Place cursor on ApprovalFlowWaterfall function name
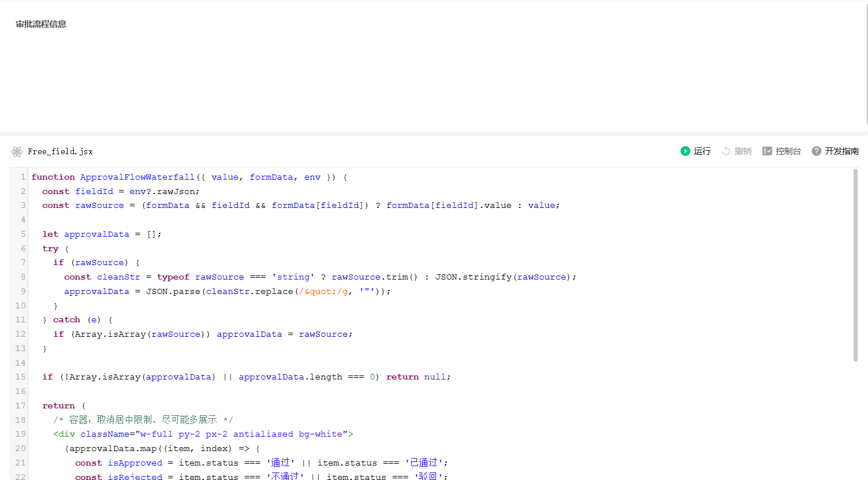Screen dimensions: 868x480 point(137,177)
